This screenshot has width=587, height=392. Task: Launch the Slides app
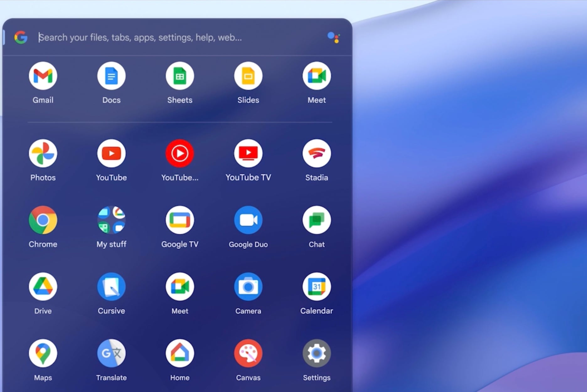(248, 76)
